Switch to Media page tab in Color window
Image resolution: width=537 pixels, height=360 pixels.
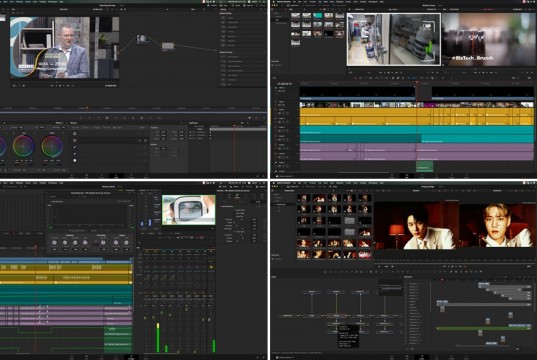point(72,176)
